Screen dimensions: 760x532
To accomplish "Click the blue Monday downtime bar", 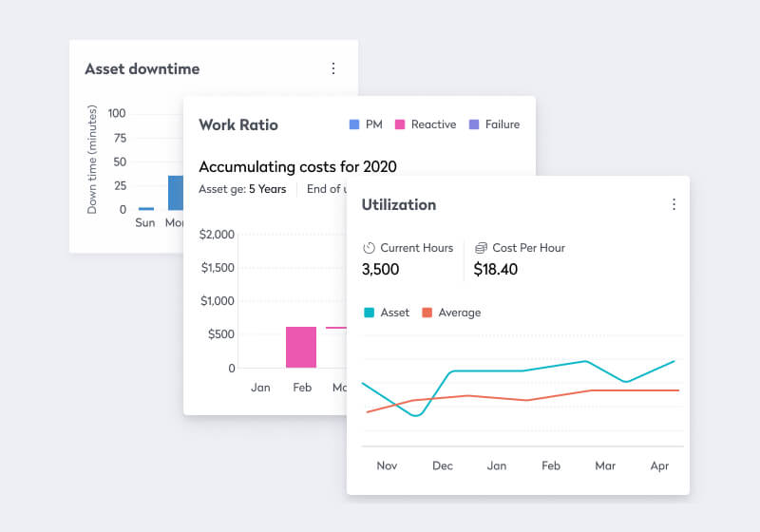I will pyautogui.click(x=176, y=193).
